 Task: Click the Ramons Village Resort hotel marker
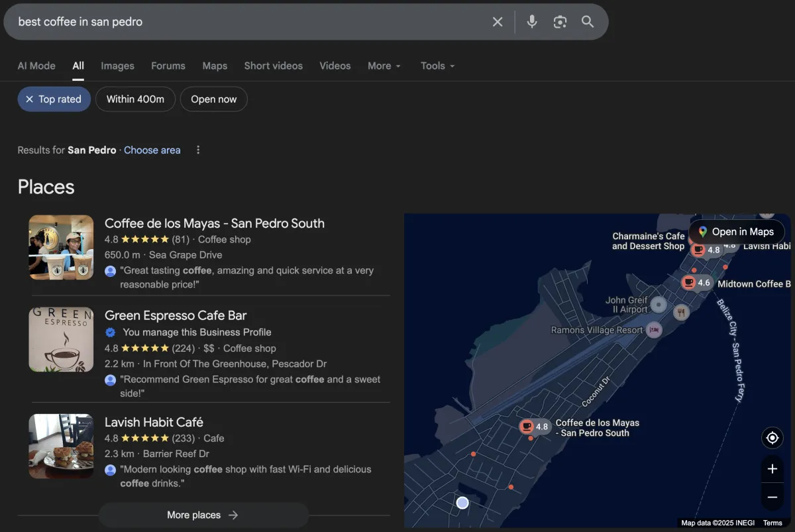pyautogui.click(x=654, y=330)
